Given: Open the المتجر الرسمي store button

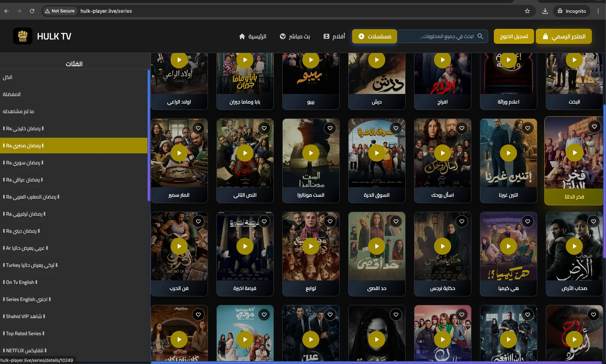Looking at the screenshot, I should click(564, 36).
